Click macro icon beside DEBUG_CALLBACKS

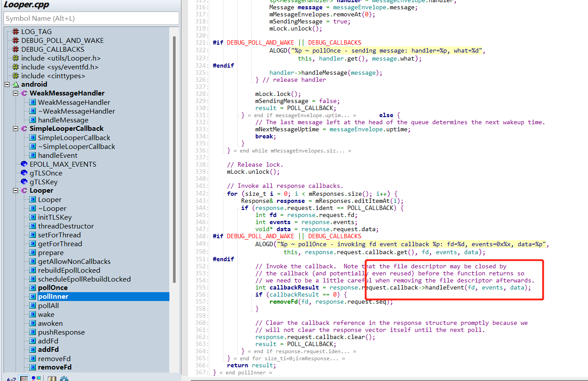(x=15, y=50)
